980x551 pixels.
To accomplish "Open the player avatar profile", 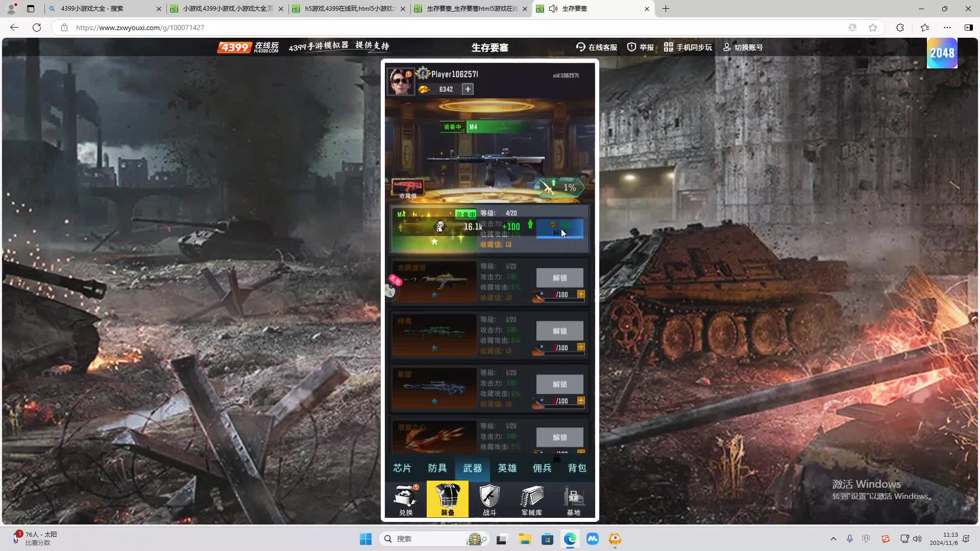I will [x=400, y=82].
